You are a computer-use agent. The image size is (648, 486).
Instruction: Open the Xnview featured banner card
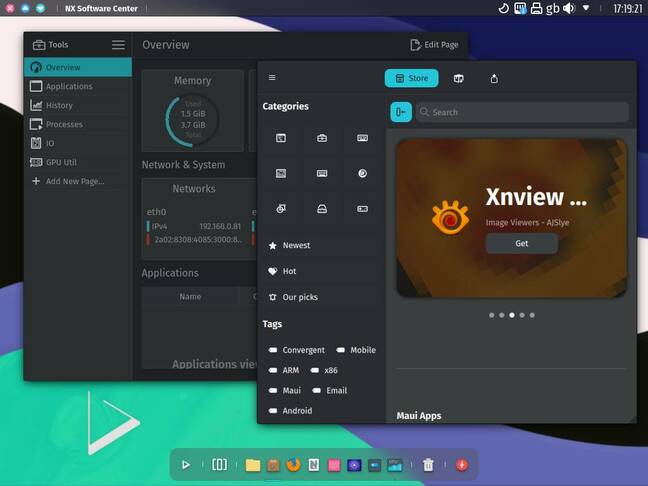tap(512, 218)
